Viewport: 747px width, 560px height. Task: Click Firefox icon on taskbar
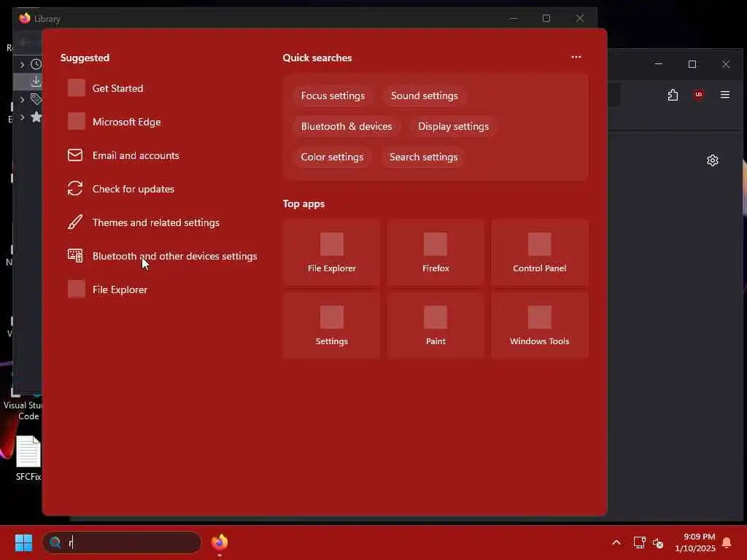(220, 542)
